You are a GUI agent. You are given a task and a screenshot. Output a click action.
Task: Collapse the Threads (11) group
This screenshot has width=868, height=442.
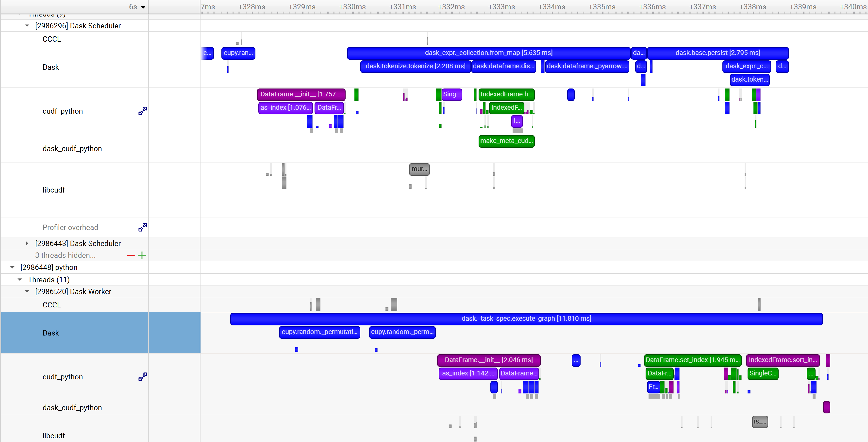coord(19,280)
